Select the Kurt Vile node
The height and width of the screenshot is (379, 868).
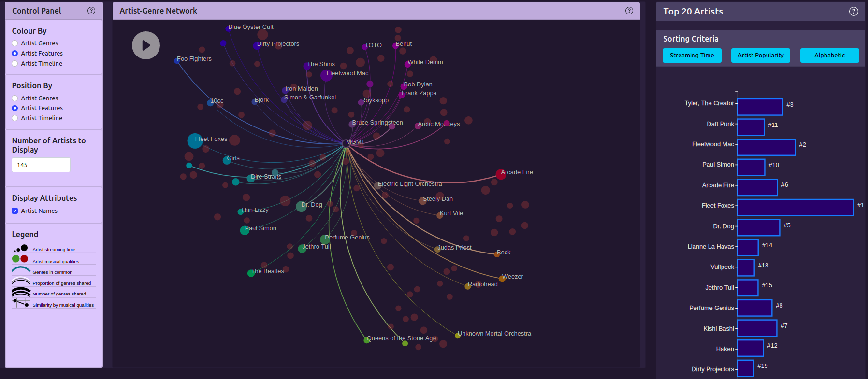[x=440, y=215]
